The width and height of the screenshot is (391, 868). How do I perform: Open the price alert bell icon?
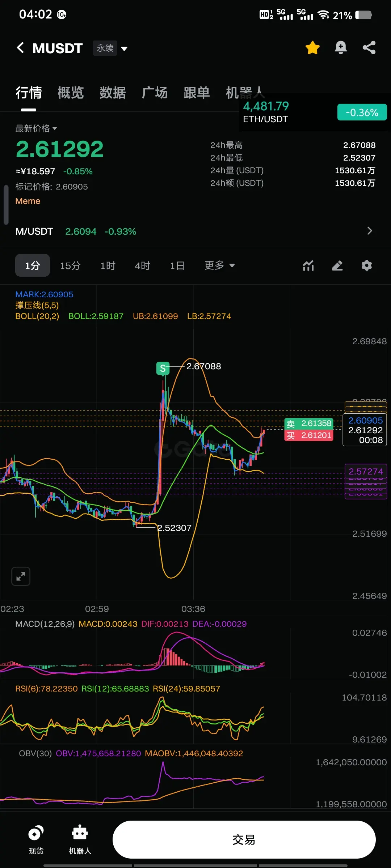coord(341,48)
